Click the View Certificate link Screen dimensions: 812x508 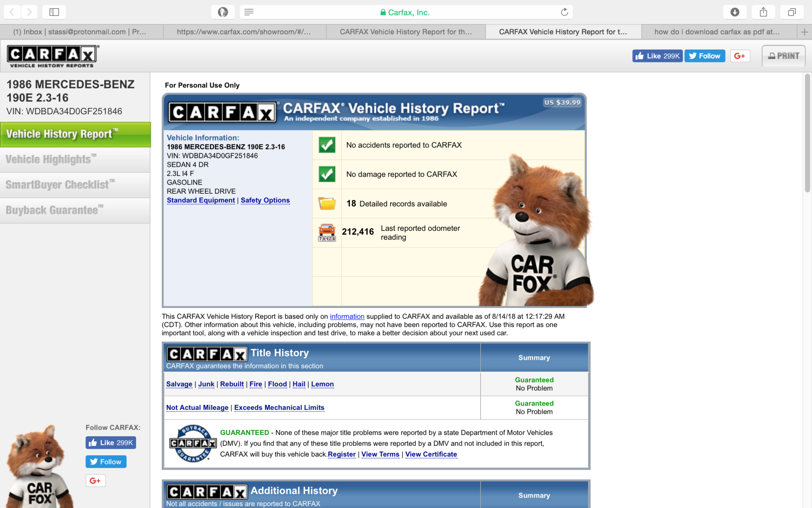(431, 454)
